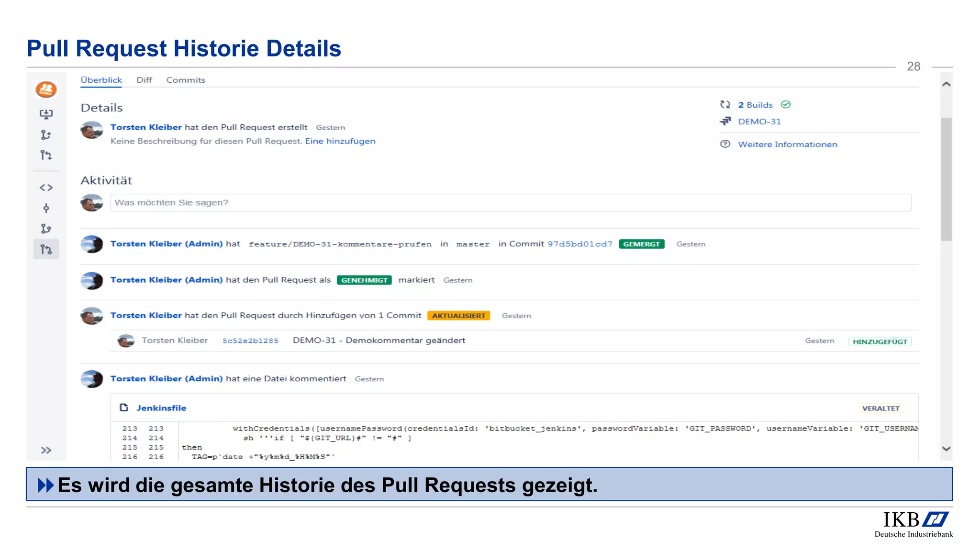Viewport: 980px width, 551px height.
Task: Click the scrollbar up arrow
Action: point(946,84)
